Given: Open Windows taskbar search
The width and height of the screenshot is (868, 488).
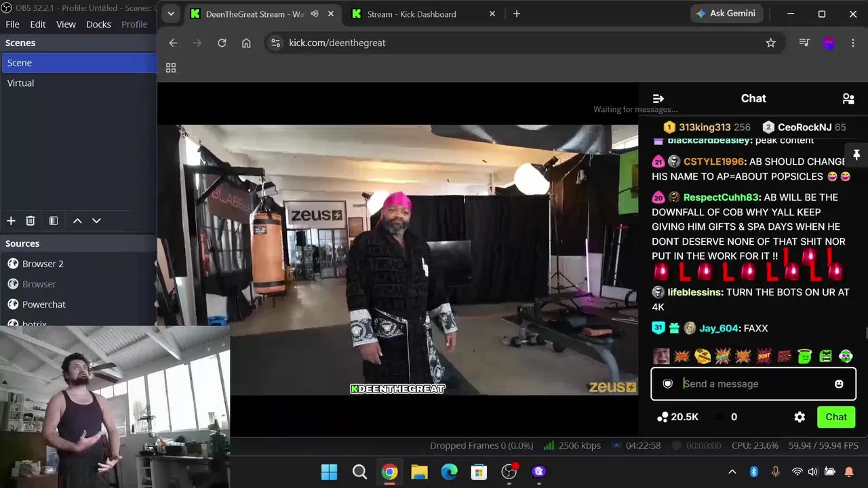Looking at the screenshot, I should 359,472.
